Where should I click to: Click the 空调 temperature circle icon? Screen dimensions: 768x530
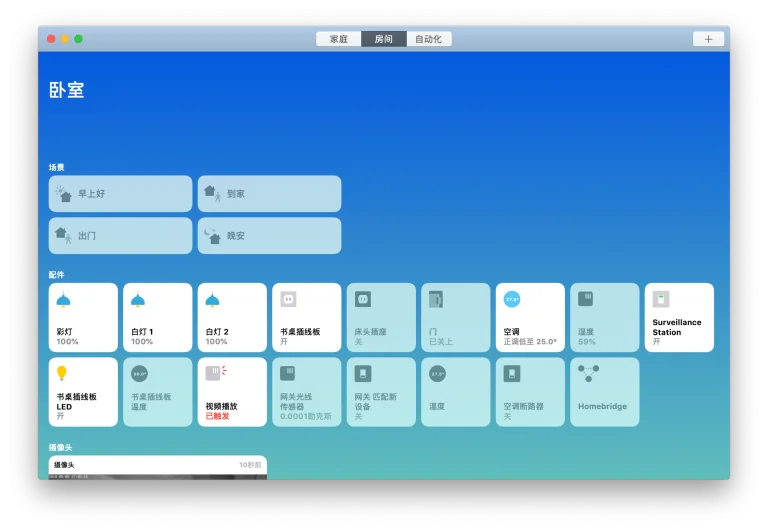[x=512, y=299]
